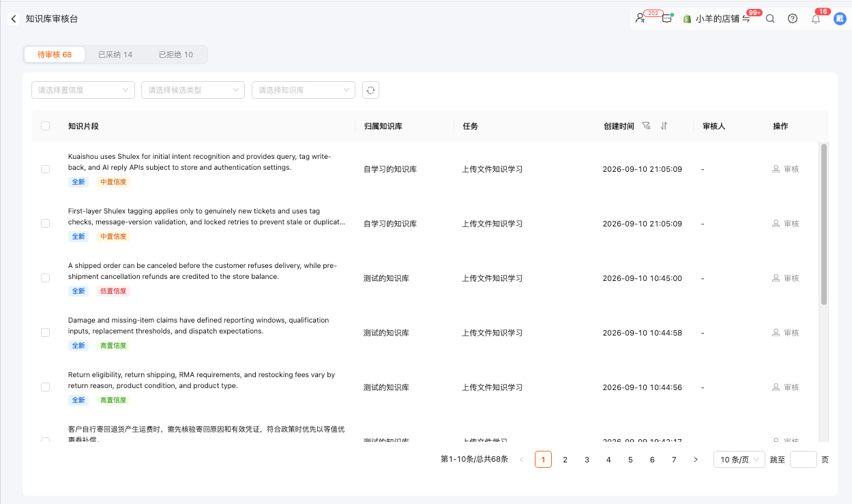The width and height of the screenshot is (852, 504).
Task: Switch to the 已采纳 14 tab
Action: click(115, 55)
